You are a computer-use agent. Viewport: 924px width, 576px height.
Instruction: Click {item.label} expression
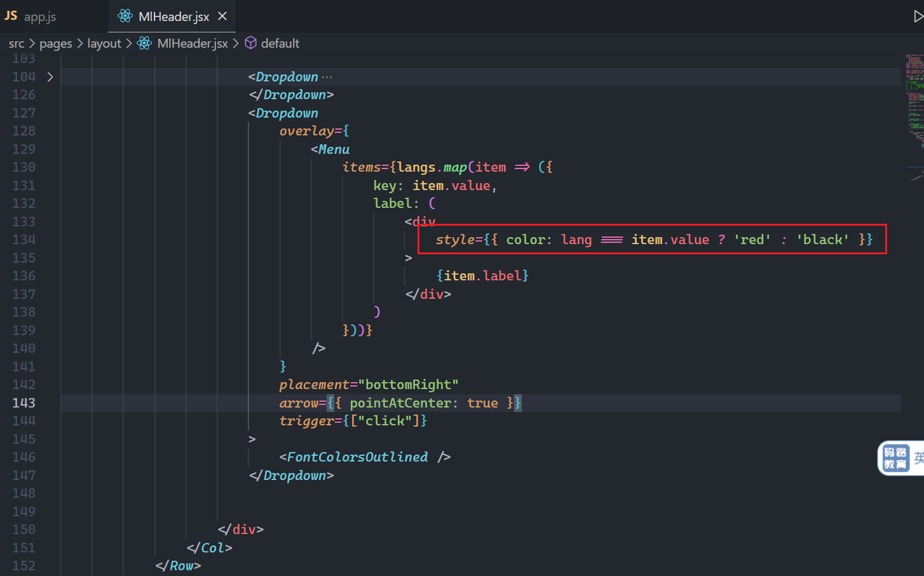coord(482,276)
